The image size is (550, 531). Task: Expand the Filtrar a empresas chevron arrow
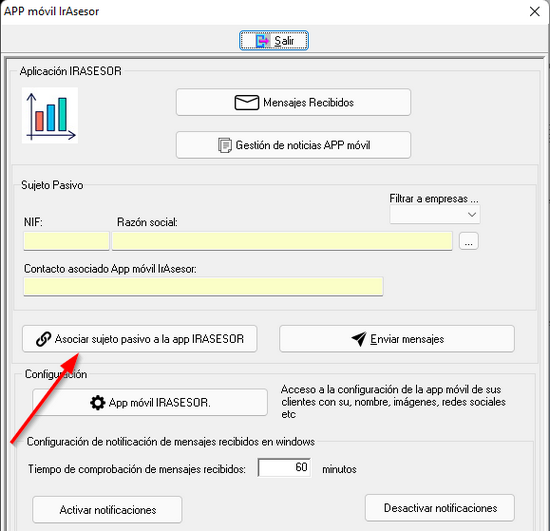(x=472, y=214)
